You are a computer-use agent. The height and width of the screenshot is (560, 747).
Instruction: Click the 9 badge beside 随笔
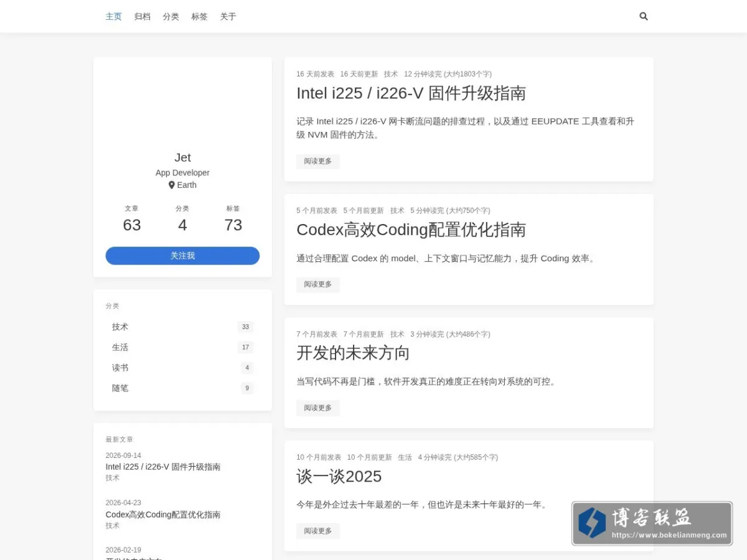click(x=247, y=388)
